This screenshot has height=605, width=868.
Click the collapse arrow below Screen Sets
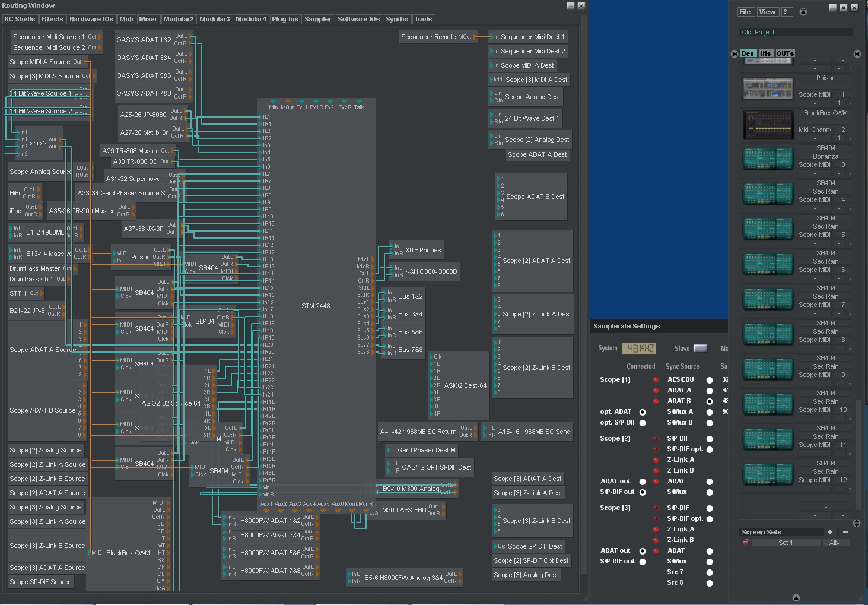(796, 598)
